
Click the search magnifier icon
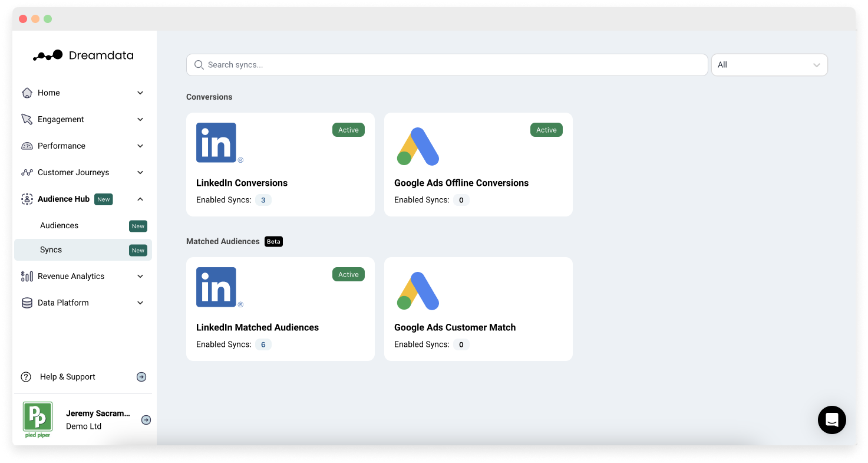point(199,65)
